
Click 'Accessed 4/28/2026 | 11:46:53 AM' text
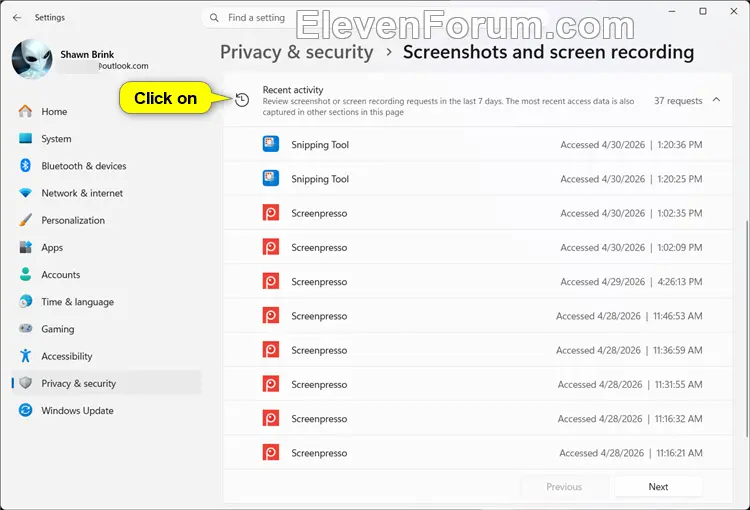(x=629, y=316)
